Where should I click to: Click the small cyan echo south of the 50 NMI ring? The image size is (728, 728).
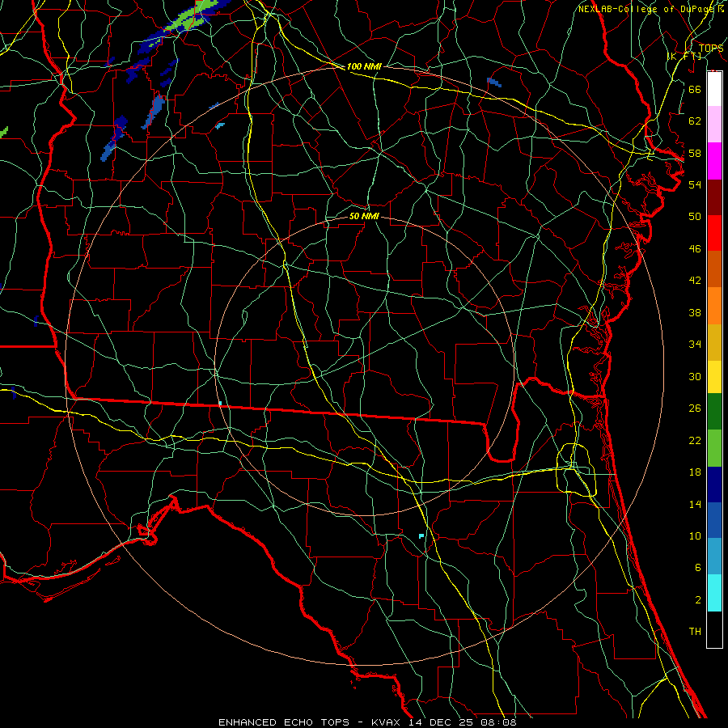click(x=421, y=535)
